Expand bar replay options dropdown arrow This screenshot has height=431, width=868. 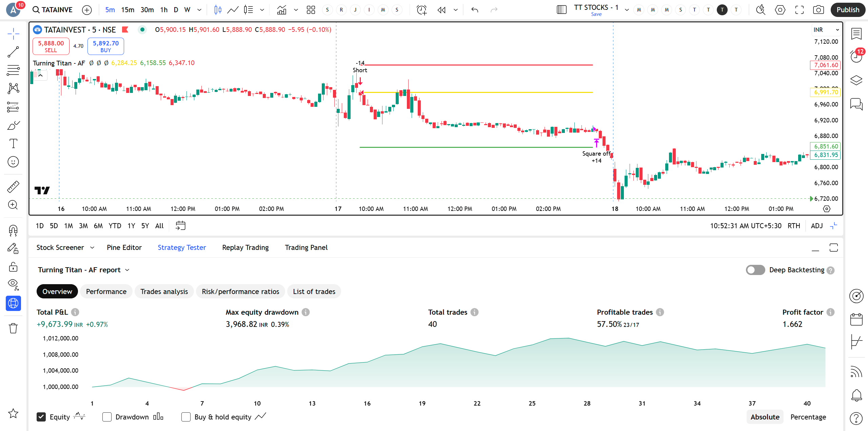pos(456,10)
